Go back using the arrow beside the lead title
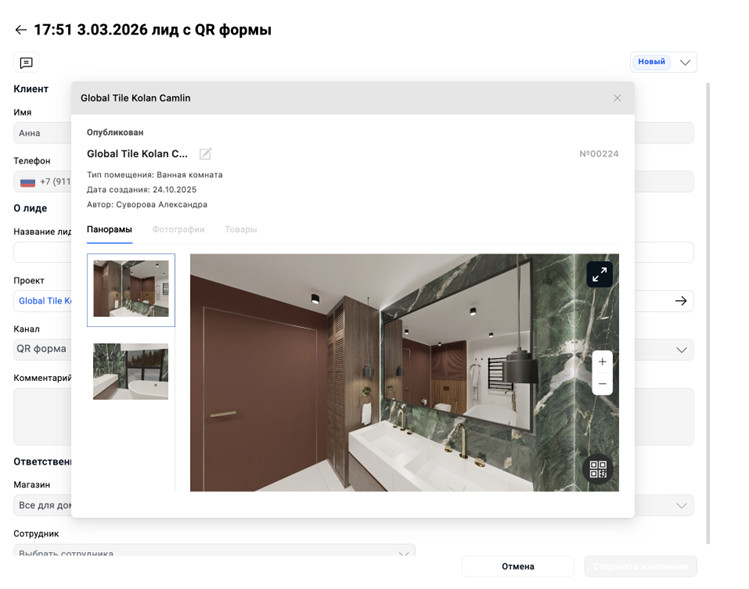This screenshot has height=589, width=749. coord(21,30)
